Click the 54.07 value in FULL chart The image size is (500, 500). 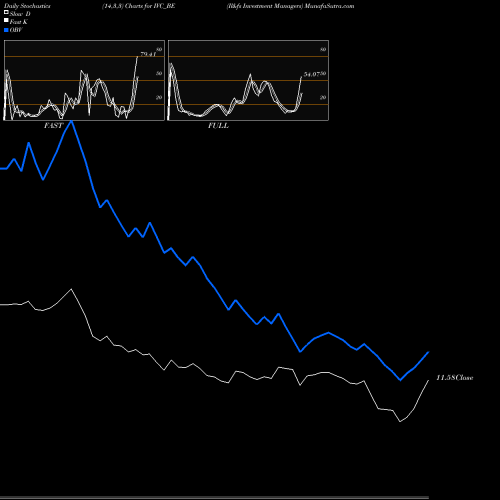tap(312, 74)
